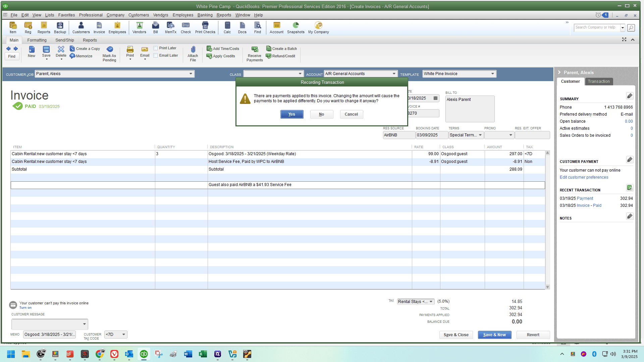
Task: Click Apply Credits in the ribbon
Action: tap(221, 56)
